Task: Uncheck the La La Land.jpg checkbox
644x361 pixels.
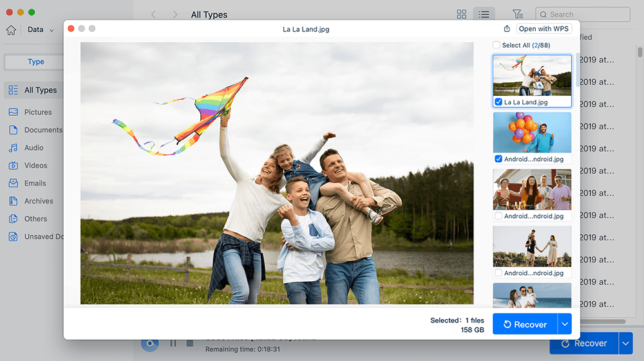Action: tap(498, 102)
